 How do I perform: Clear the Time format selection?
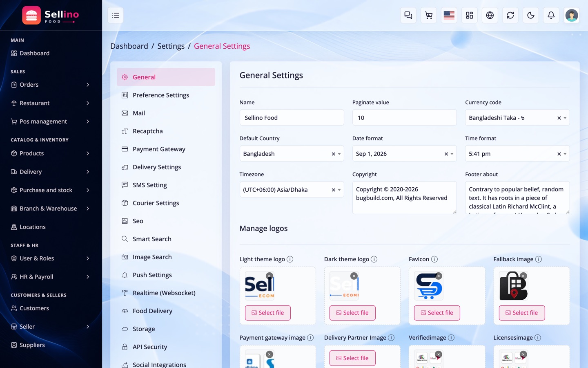click(559, 154)
